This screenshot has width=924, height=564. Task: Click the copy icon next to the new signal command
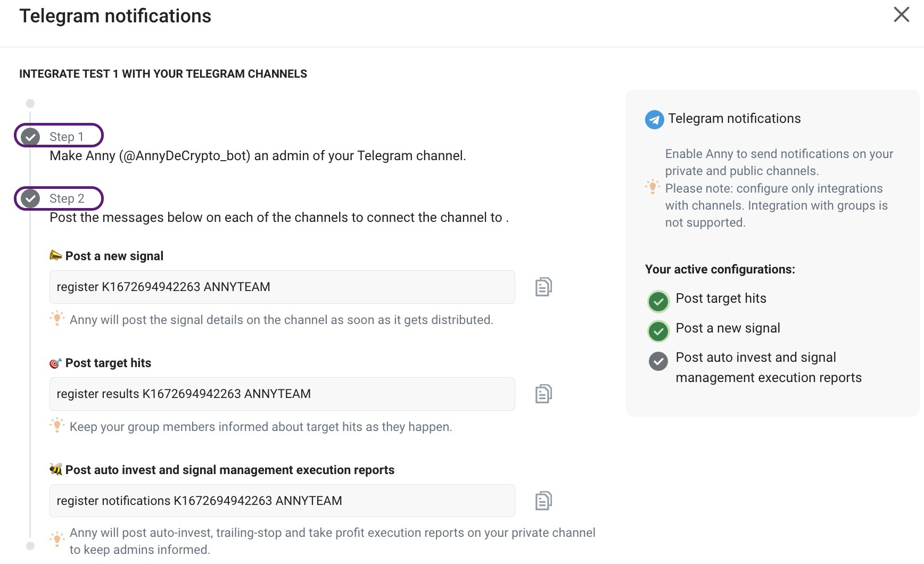[543, 287]
